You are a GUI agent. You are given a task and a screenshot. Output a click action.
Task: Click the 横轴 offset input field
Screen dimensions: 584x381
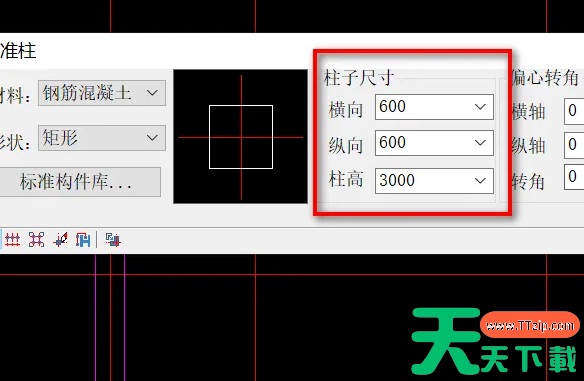(x=574, y=111)
